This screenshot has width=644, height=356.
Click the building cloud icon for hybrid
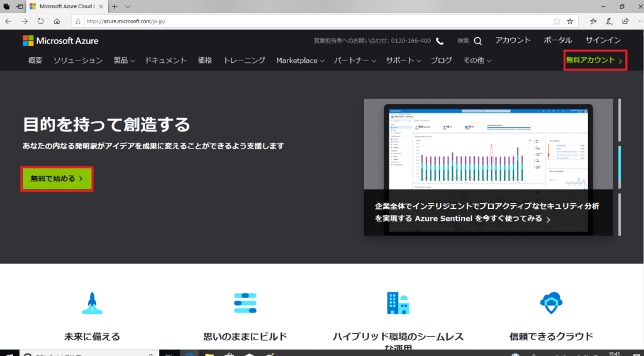point(398,303)
